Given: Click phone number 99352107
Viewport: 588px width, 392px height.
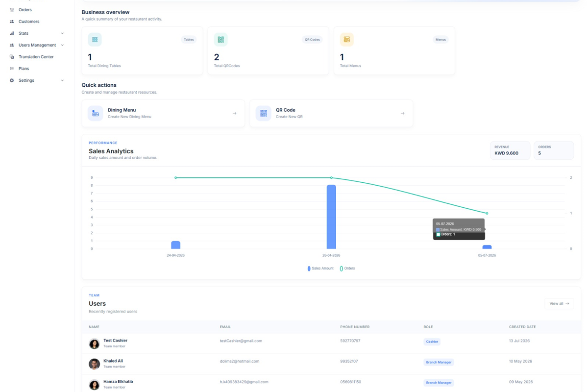Looking at the screenshot, I should pos(349,362).
